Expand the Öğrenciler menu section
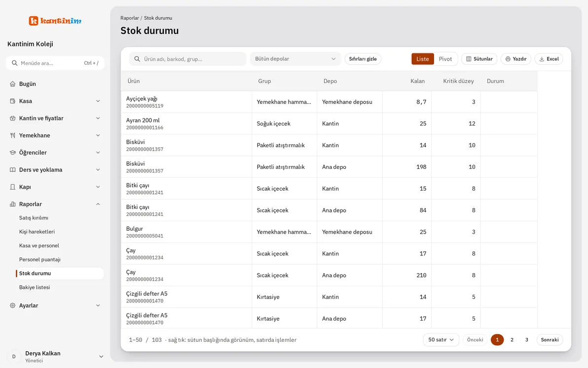Screen dimensions: 588x368 pyautogui.click(x=55, y=153)
